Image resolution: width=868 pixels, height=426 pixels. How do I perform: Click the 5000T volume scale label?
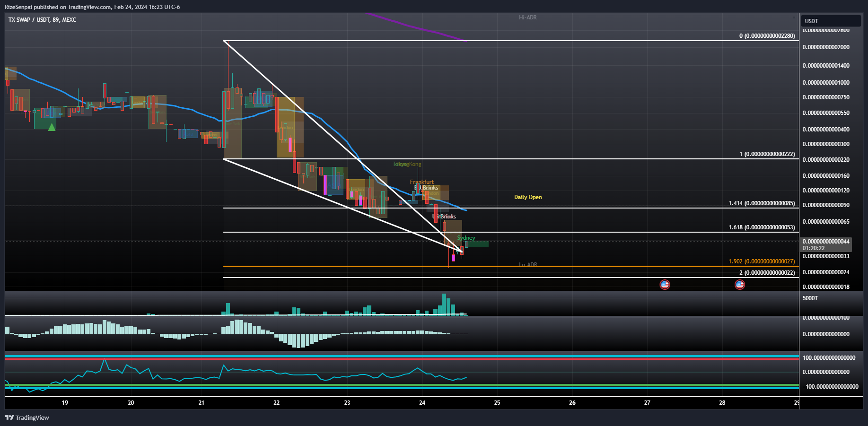point(810,298)
